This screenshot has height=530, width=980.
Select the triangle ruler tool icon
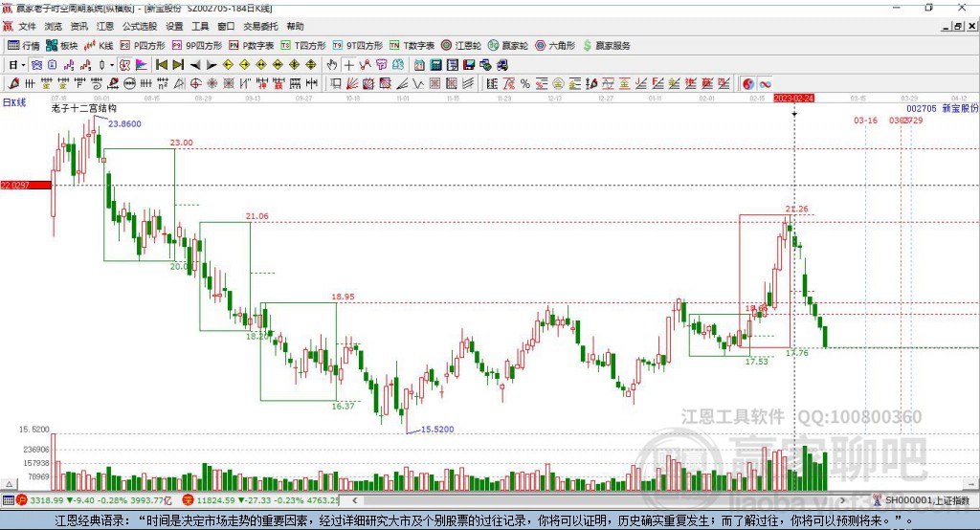(179, 84)
